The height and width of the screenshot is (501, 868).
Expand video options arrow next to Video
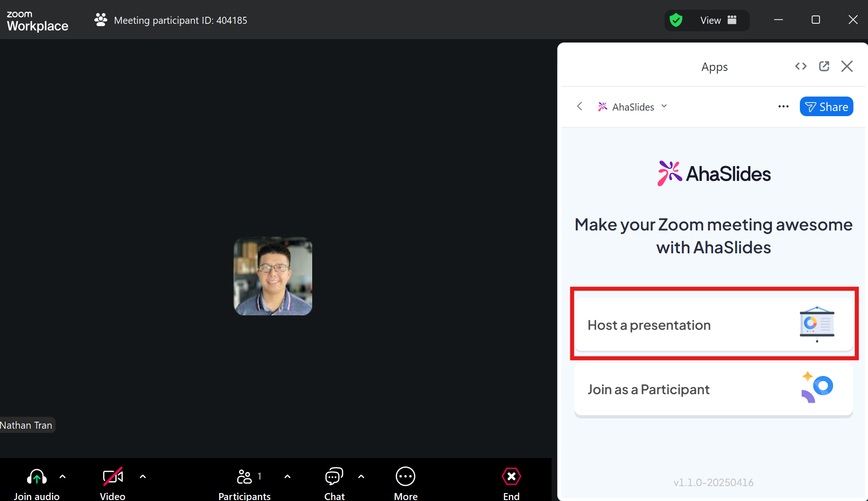click(x=143, y=477)
